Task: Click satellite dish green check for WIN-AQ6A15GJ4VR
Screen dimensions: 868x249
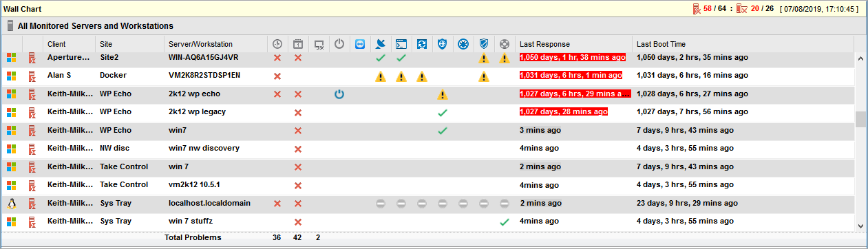Action: pos(381,58)
